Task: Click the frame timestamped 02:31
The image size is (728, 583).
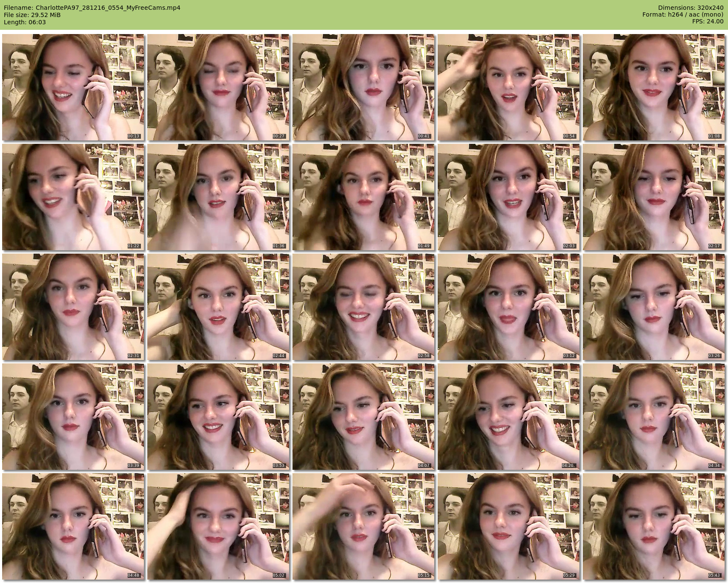Action: click(73, 307)
